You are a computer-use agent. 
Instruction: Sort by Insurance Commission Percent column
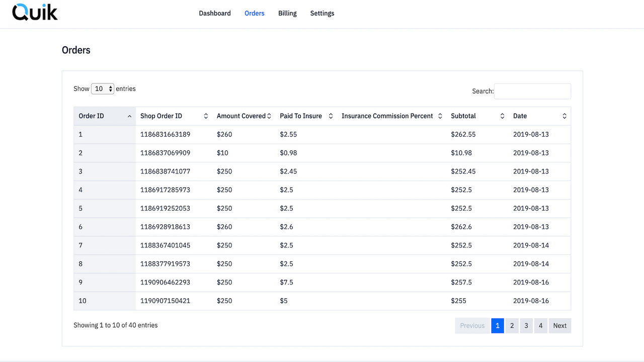coord(392,116)
